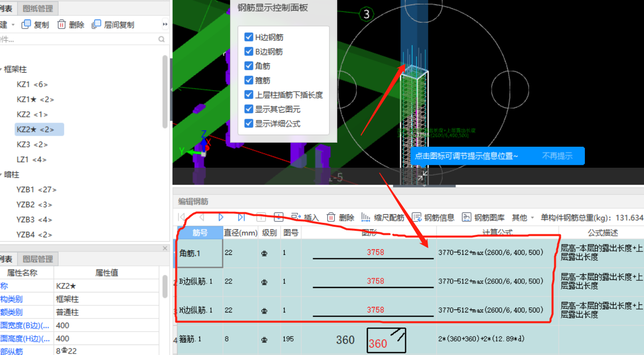Toggle the 箍筋 checkbox
The width and height of the screenshot is (644, 355).
(x=249, y=80)
